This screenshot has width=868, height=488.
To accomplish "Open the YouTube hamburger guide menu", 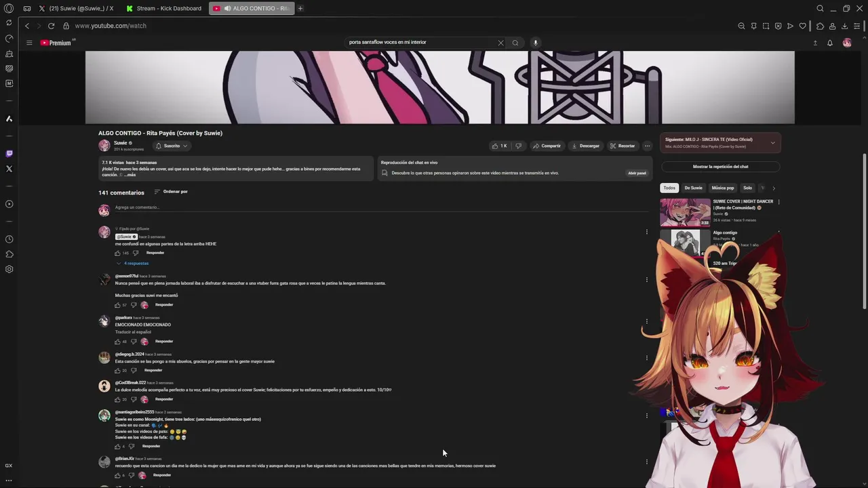I will (x=29, y=43).
